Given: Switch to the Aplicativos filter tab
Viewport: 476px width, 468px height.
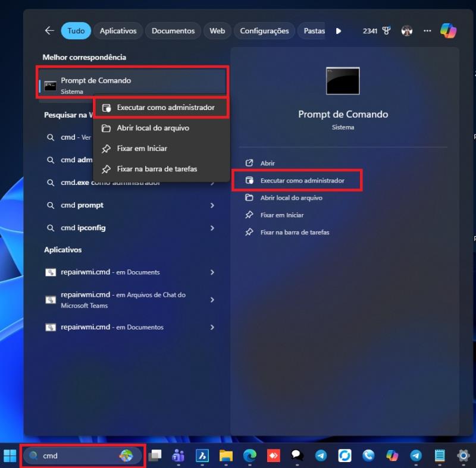Looking at the screenshot, I should tap(118, 31).
